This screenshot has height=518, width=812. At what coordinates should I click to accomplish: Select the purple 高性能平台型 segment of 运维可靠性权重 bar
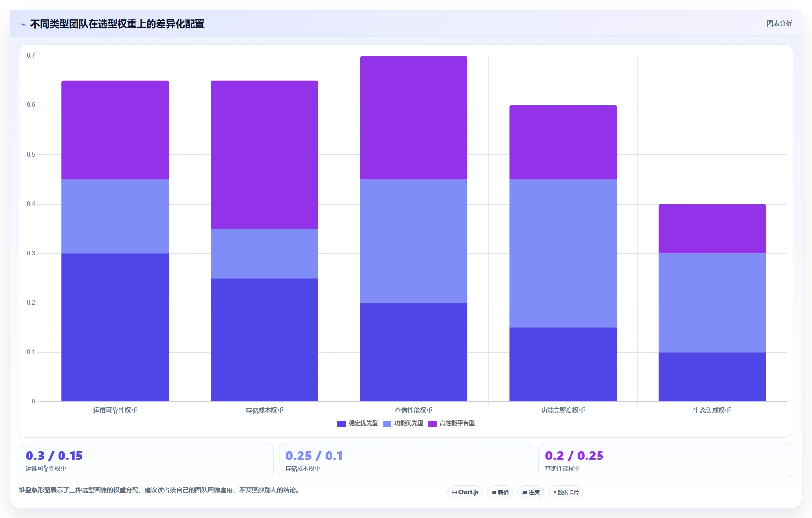(x=115, y=130)
